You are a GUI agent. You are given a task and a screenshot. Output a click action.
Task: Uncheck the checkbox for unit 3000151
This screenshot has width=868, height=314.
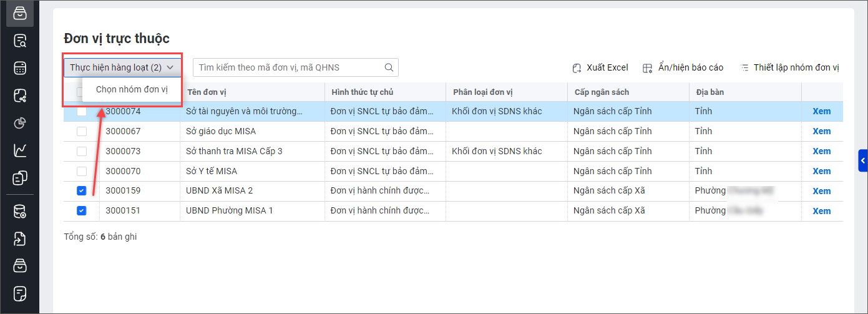82,211
